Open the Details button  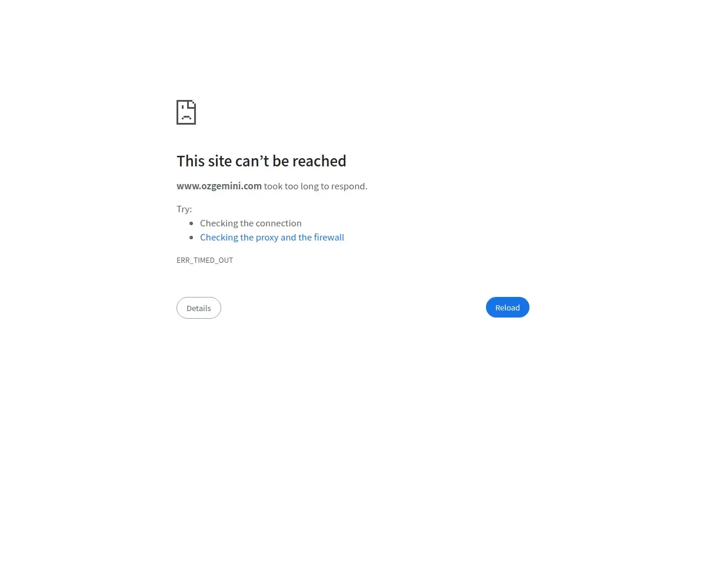point(199,308)
